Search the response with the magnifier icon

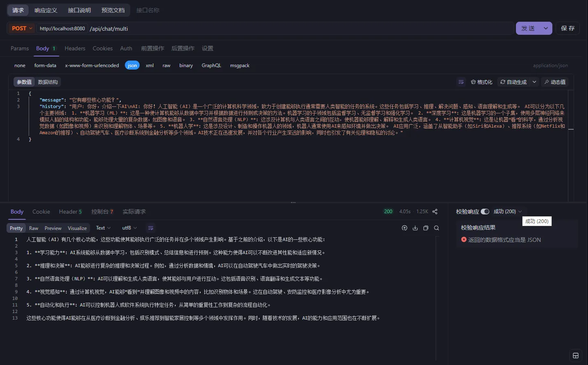[436, 228]
